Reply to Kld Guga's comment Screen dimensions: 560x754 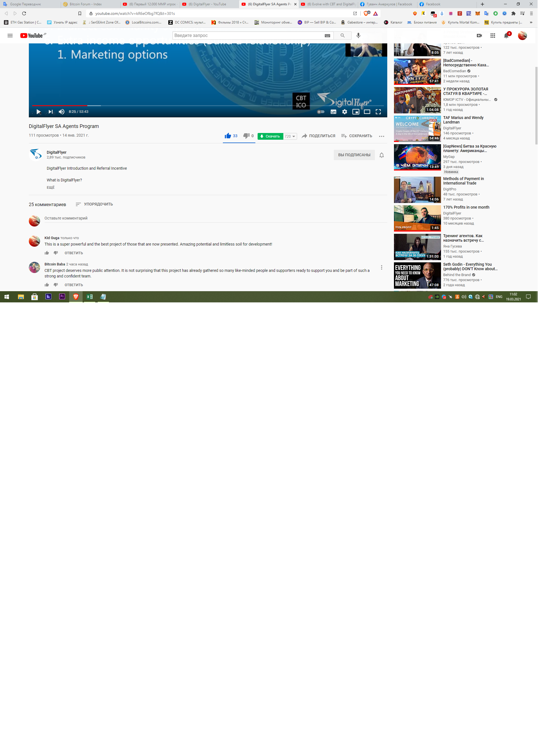tap(74, 253)
